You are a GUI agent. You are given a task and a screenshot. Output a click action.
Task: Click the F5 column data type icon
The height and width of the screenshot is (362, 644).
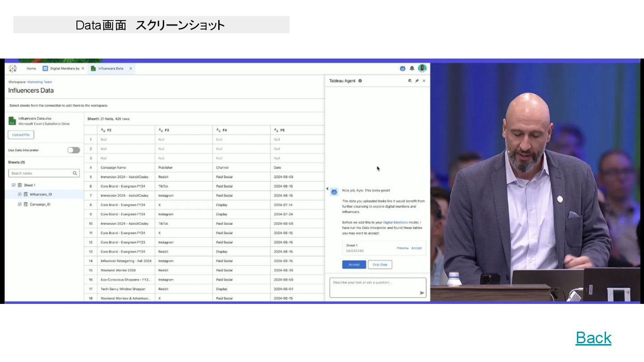(x=276, y=130)
